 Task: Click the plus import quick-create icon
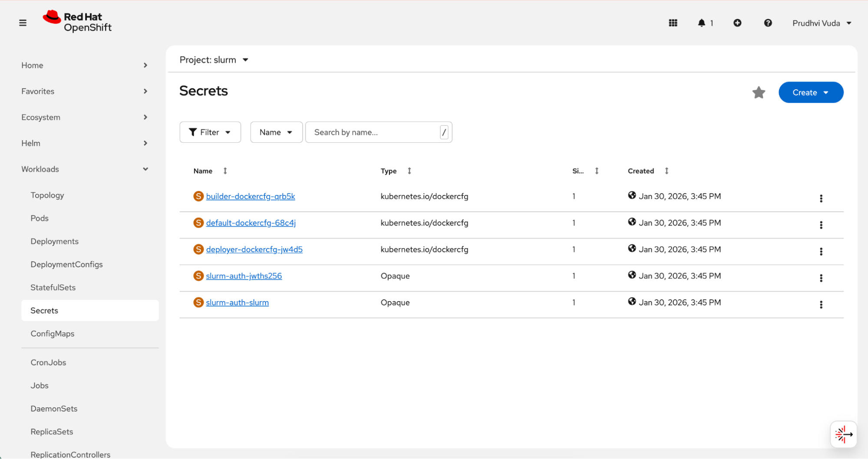pyautogui.click(x=737, y=23)
